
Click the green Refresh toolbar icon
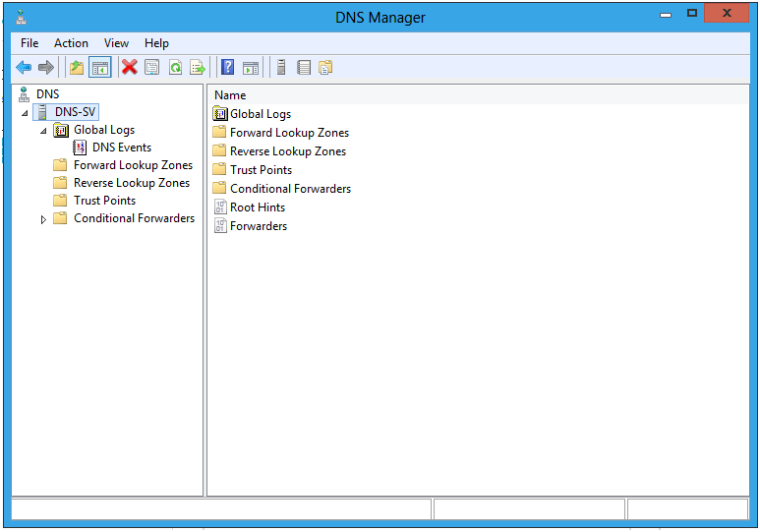(175, 68)
